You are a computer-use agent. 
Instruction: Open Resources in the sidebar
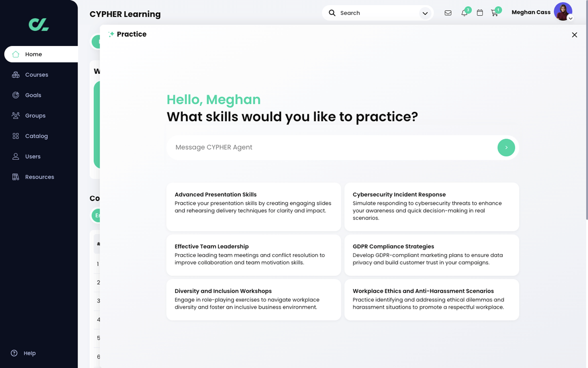(39, 177)
